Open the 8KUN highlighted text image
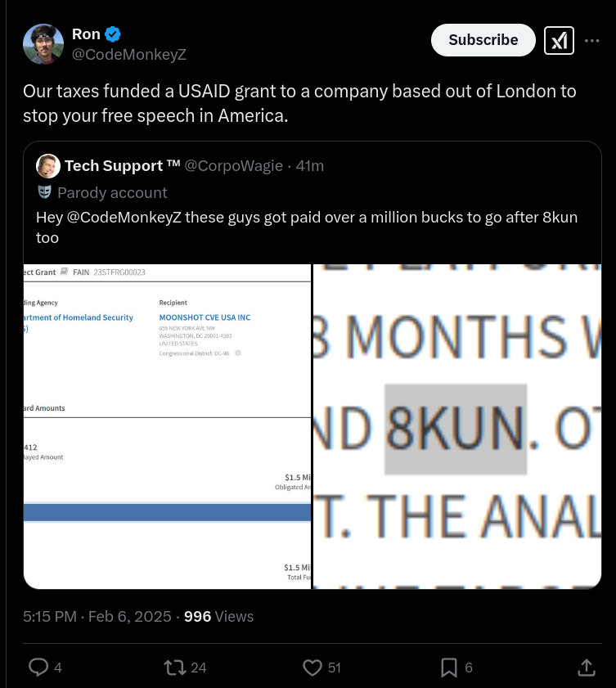 456,426
